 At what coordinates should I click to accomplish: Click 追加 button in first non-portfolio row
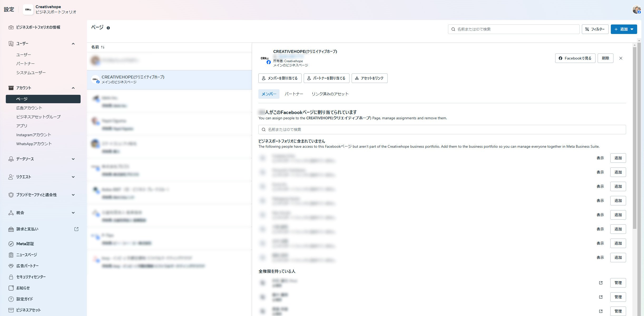pyautogui.click(x=618, y=158)
